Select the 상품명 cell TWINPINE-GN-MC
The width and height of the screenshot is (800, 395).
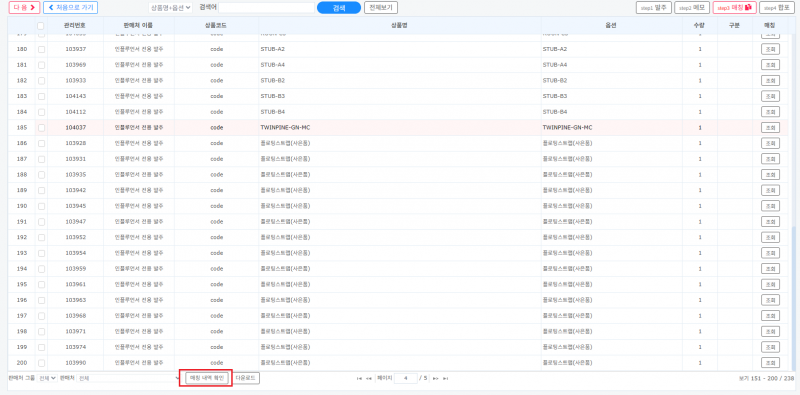(399, 128)
